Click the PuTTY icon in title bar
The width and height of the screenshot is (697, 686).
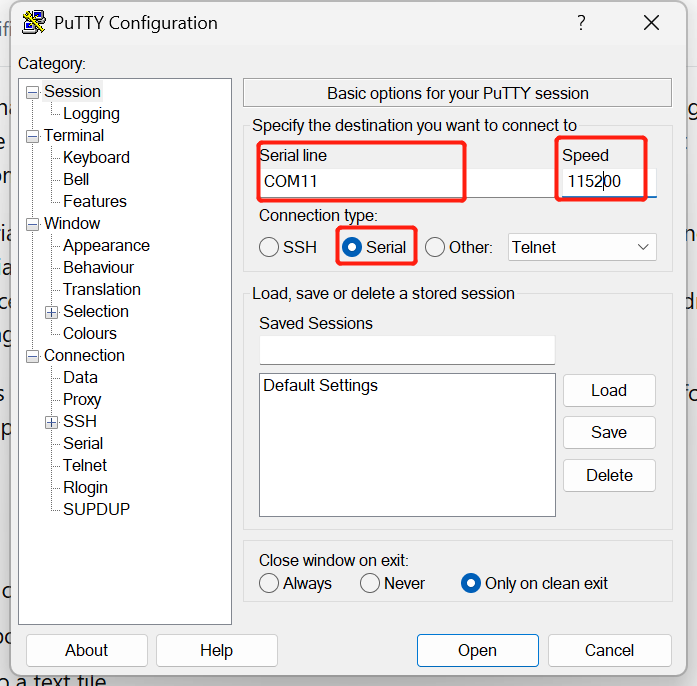[x=35, y=23]
